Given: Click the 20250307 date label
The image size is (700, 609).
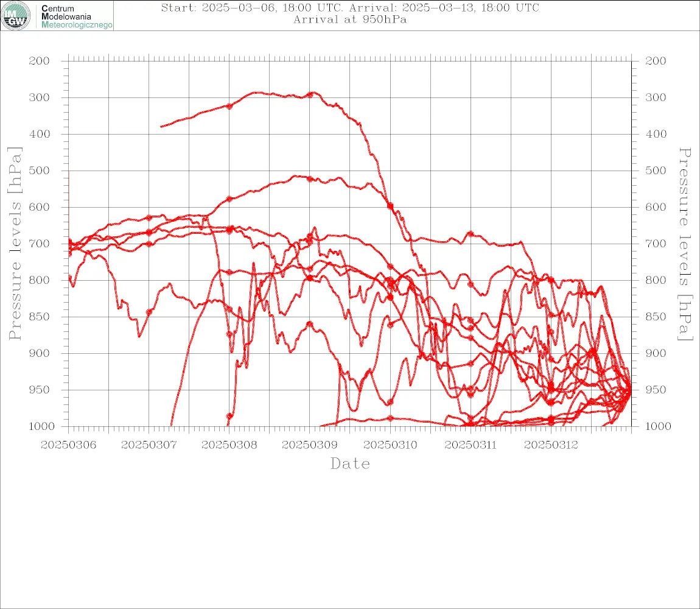Looking at the screenshot, I should coord(149,445).
